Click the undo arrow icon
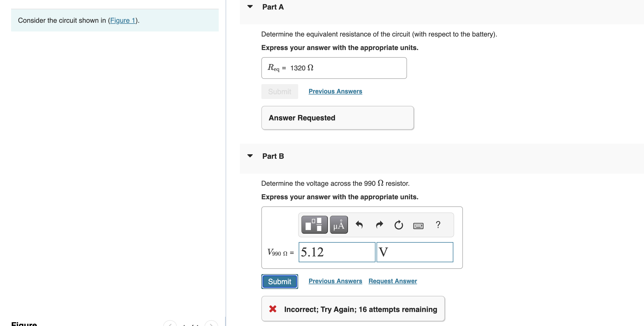The image size is (644, 326). point(359,225)
